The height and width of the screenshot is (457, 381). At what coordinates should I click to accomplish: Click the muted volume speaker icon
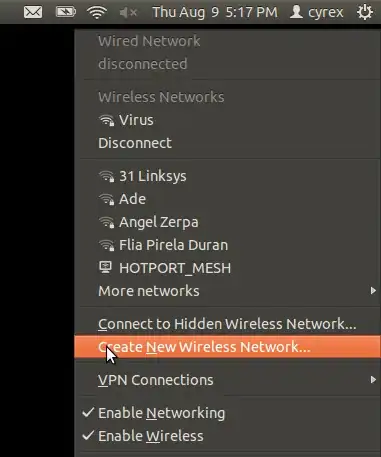[128, 13]
